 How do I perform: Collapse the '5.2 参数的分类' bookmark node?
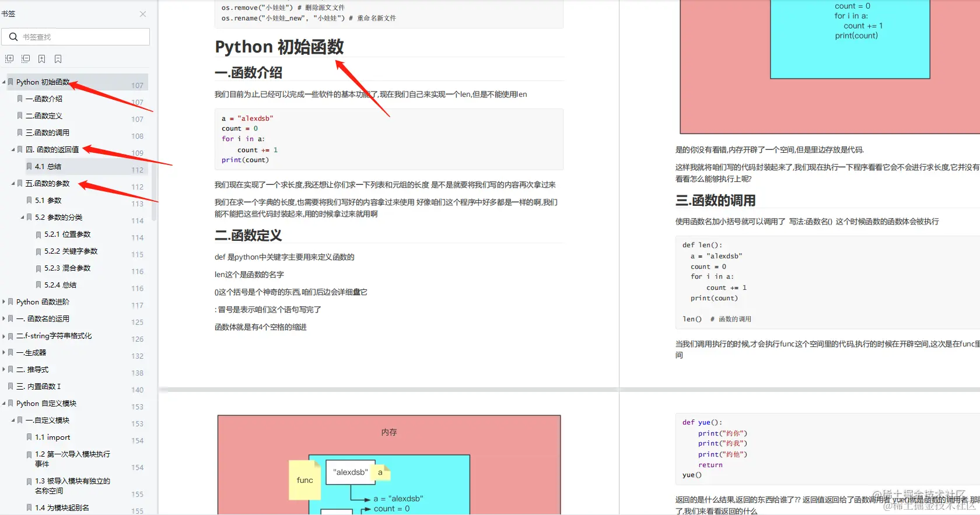click(22, 218)
